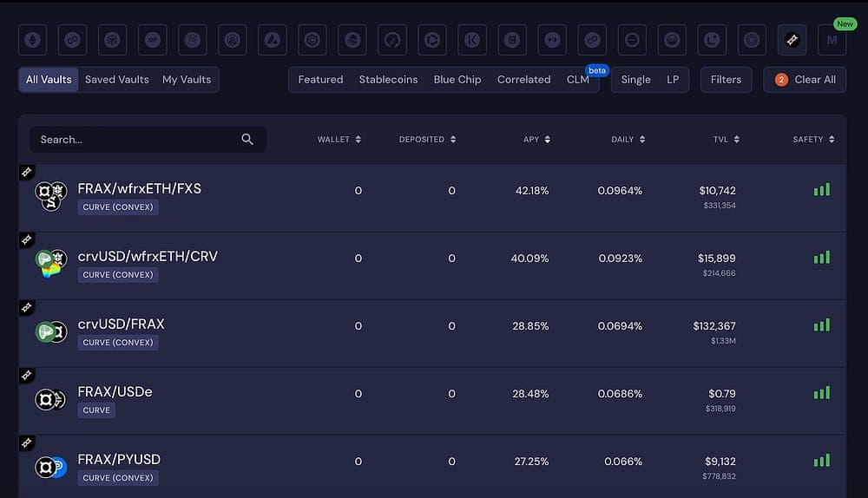The image size is (868, 498).
Task: Open the FRAX/wfrxETH/FXS vault
Action: click(432, 198)
